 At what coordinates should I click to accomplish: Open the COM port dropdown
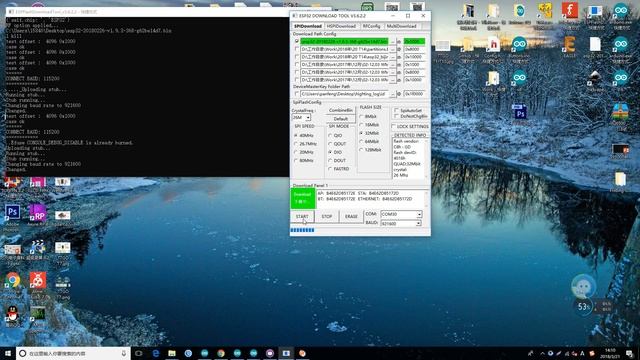click(419, 214)
